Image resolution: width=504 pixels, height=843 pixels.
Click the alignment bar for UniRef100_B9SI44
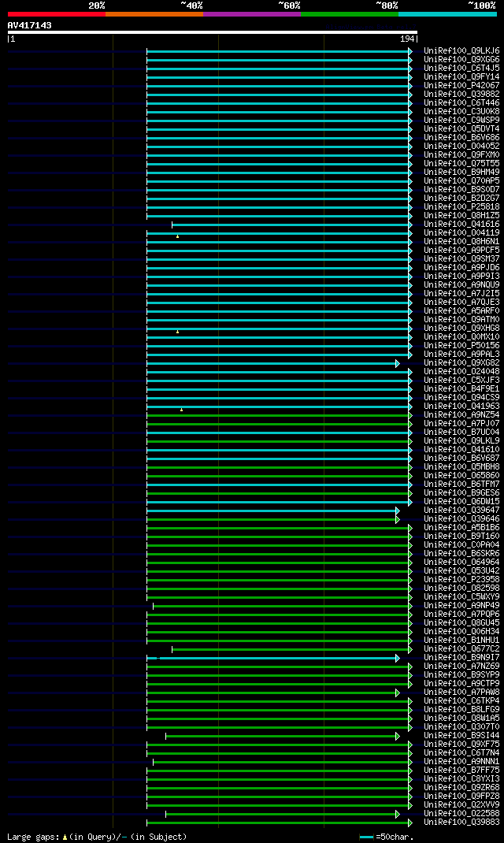[281, 736]
